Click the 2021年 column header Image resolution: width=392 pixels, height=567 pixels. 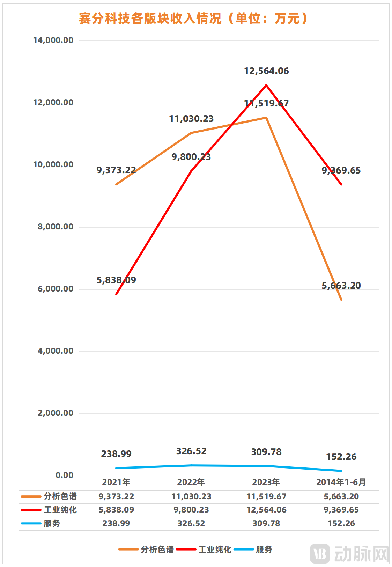pyautogui.click(x=116, y=482)
